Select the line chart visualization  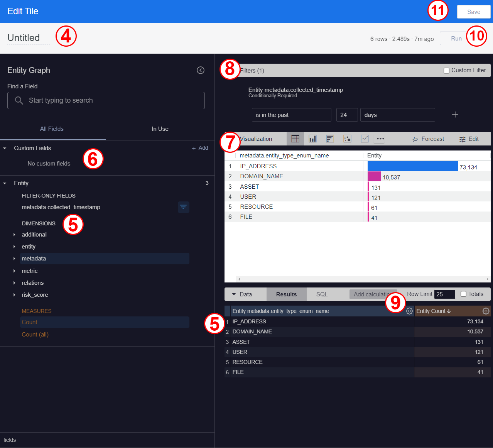[x=365, y=139]
